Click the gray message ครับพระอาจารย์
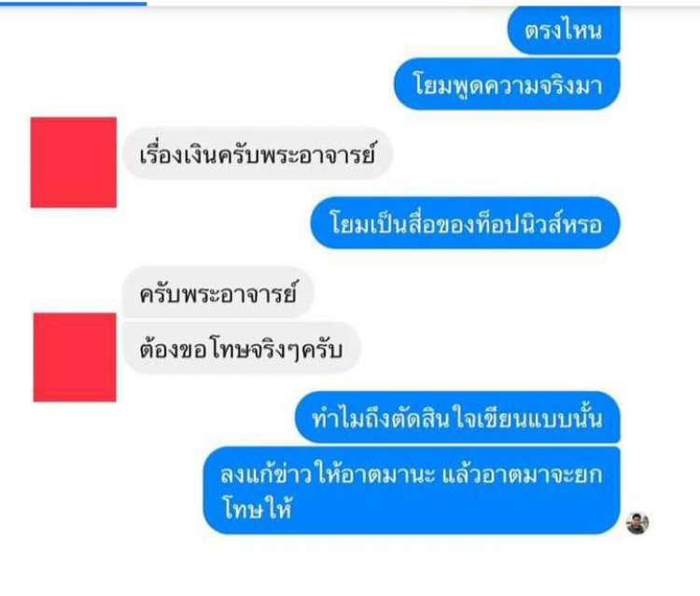The height and width of the screenshot is (596, 700). tap(218, 293)
